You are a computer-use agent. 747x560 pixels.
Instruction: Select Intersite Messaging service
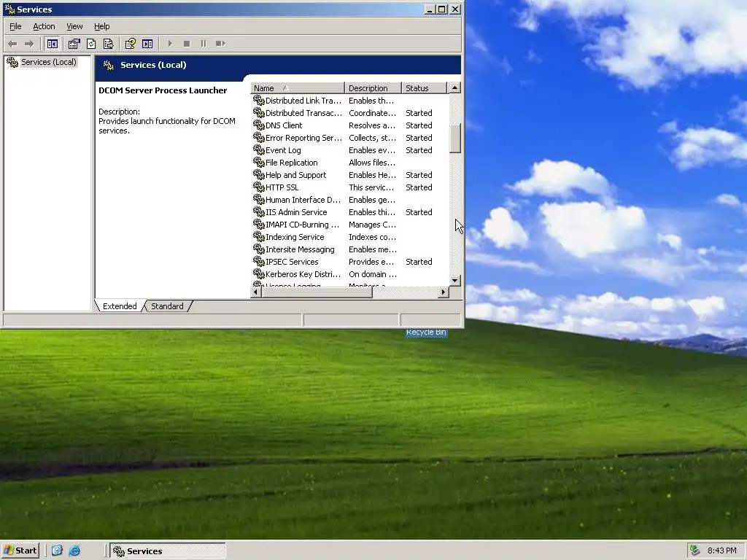(x=349, y=249)
